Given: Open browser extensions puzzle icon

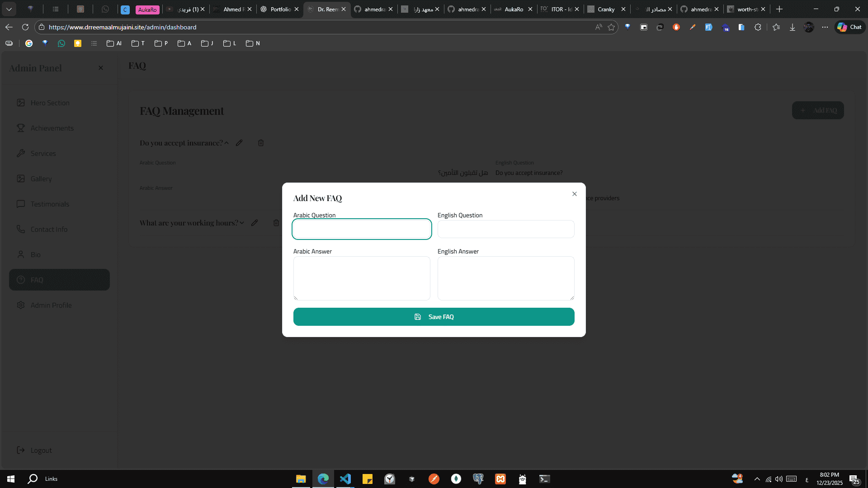Looking at the screenshot, I should tap(758, 27).
